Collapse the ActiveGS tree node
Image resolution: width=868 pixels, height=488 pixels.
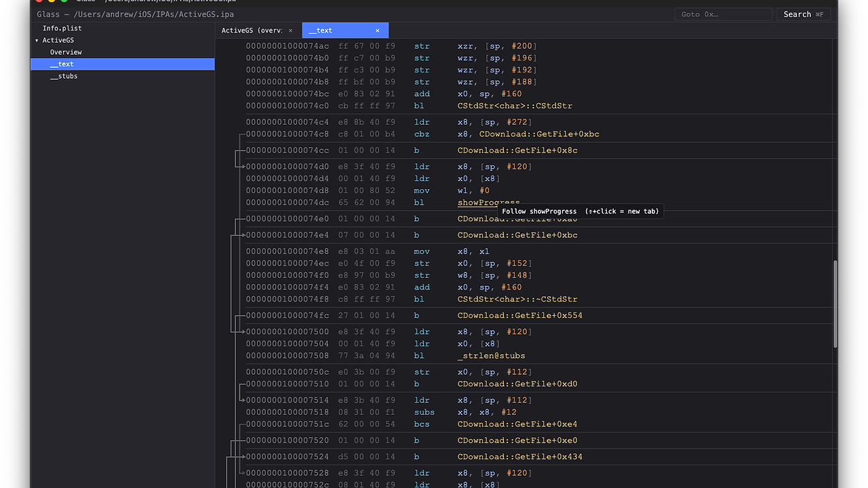[37, 41]
